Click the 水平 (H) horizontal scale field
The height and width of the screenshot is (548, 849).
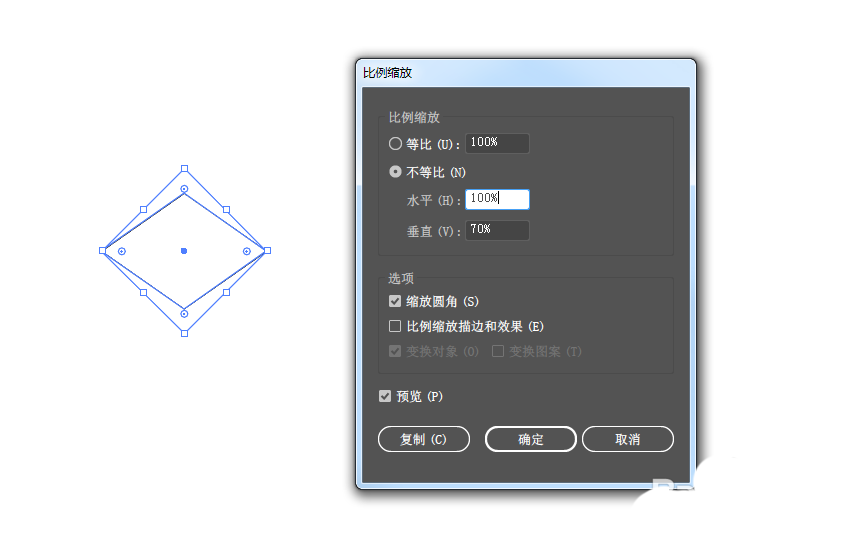pyautogui.click(x=497, y=199)
